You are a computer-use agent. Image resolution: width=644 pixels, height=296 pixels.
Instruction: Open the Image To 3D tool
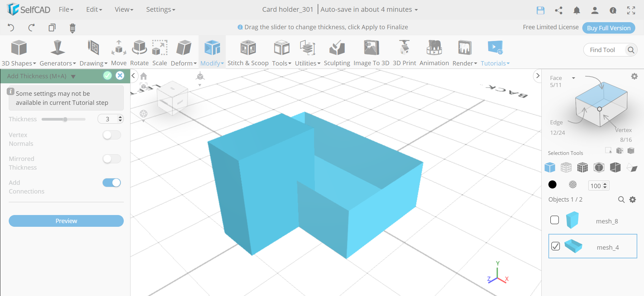pyautogui.click(x=371, y=53)
